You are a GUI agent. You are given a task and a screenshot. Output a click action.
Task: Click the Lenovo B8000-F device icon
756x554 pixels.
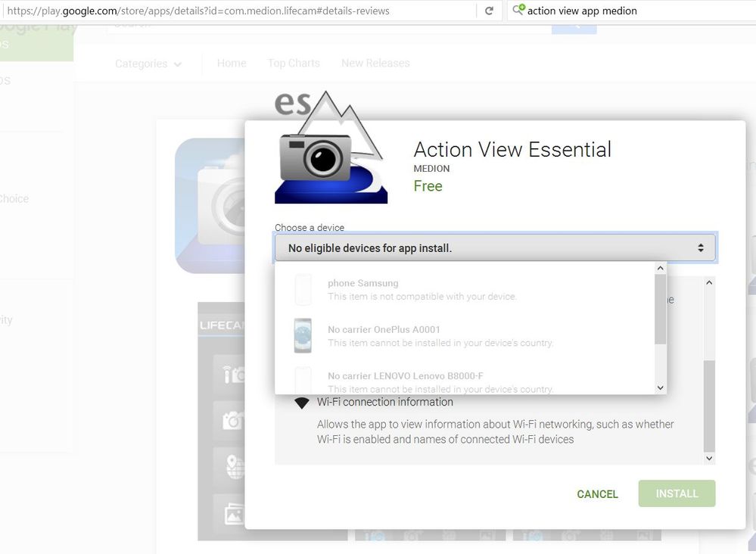[x=303, y=380]
